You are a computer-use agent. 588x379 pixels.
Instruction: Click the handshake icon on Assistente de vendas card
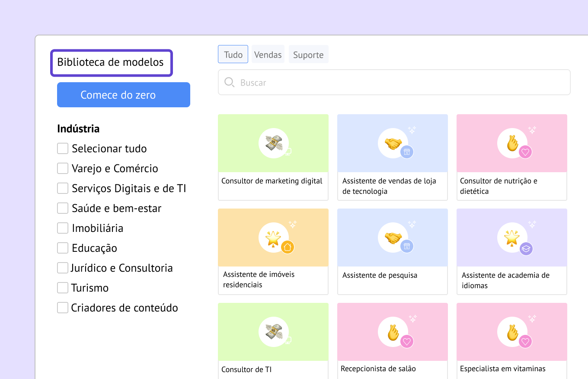click(393, 143)
